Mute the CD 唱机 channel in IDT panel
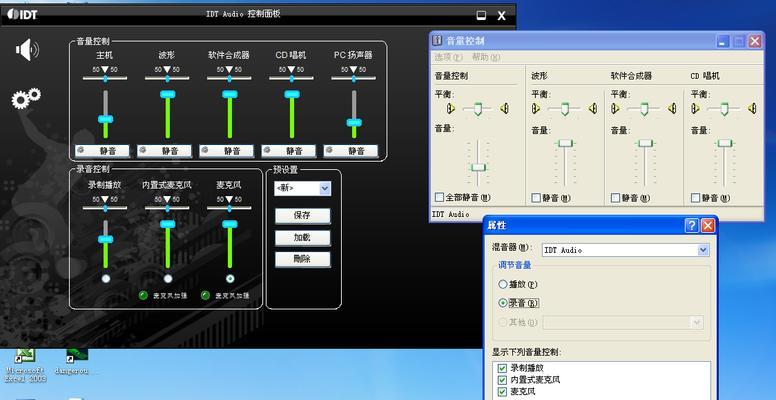This screenshot has height=400, width=776. pos(289,150)
